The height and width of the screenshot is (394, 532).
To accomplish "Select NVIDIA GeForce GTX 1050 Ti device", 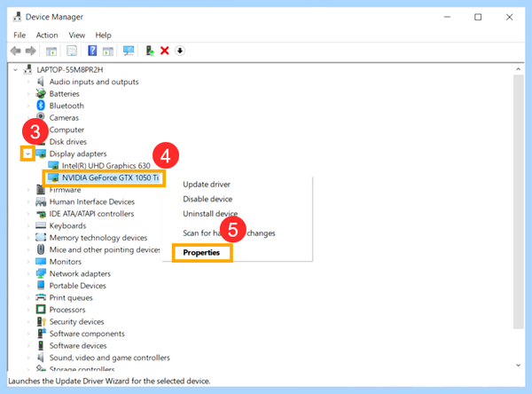I will tap(110, 177).
